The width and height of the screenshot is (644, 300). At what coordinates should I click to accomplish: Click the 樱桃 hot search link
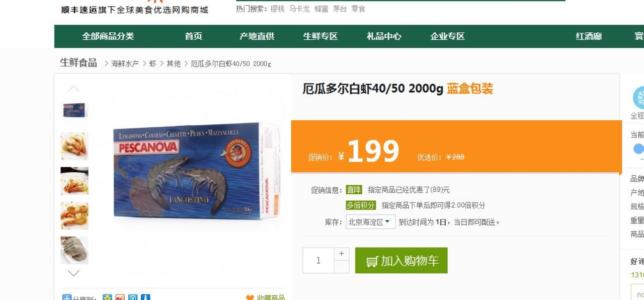[x=277, y=9]
